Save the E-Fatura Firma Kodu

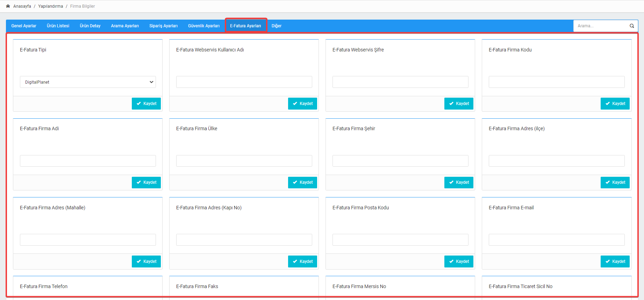615,104
